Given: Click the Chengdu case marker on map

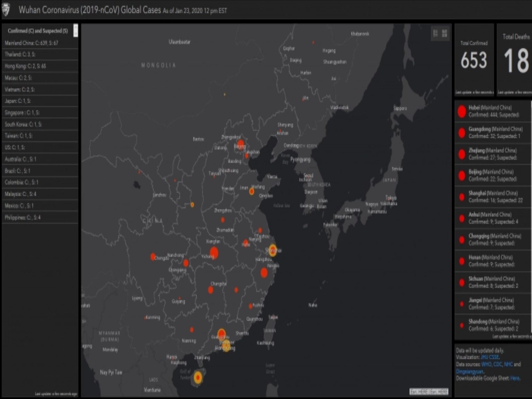Looking at the screenshot, I should [x=153, y=257].
